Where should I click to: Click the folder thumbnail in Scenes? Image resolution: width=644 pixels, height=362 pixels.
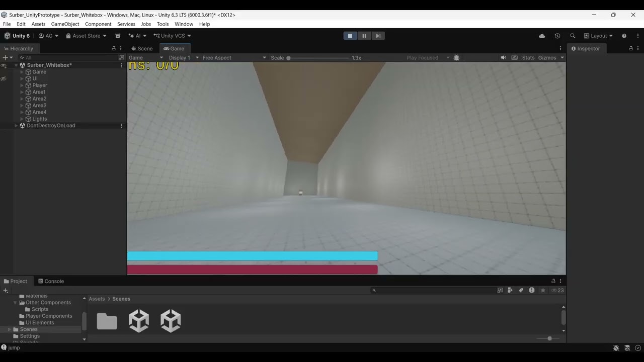107,321
